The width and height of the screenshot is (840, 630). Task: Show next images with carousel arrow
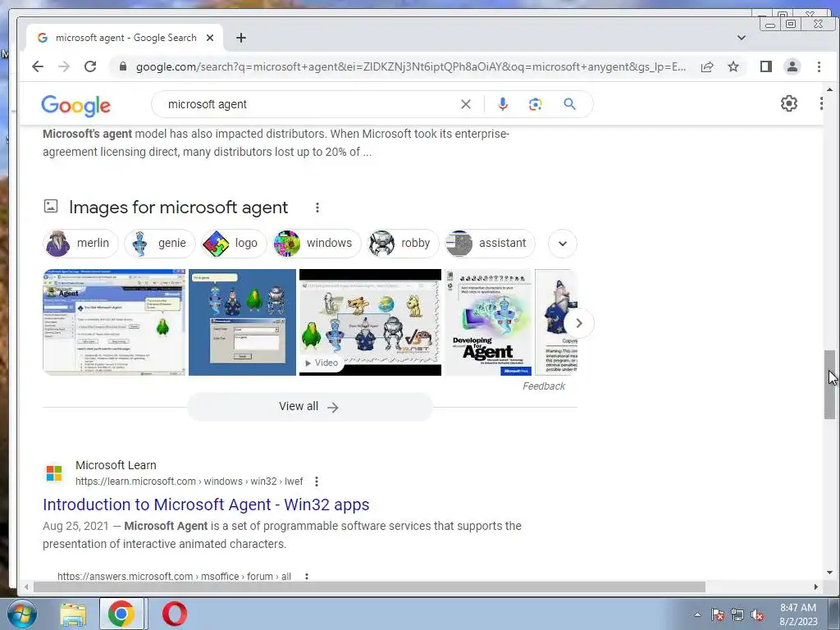tap(578, 323)
